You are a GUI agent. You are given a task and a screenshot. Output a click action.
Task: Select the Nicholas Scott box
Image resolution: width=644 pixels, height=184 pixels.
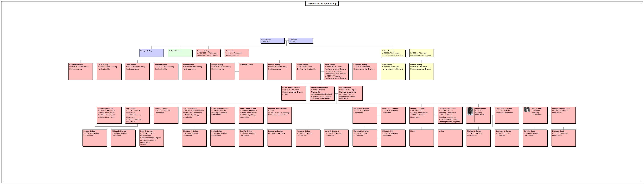[563, 138]
